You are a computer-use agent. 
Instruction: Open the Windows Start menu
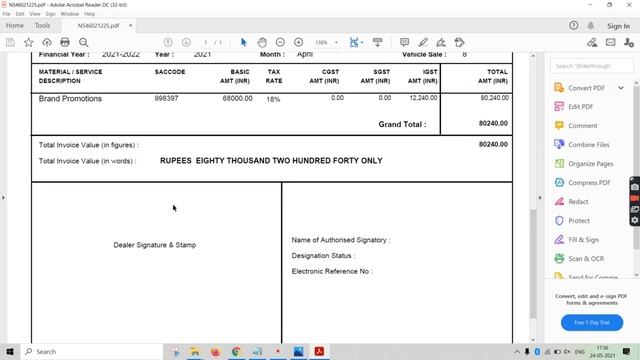(x=10, y=351)
